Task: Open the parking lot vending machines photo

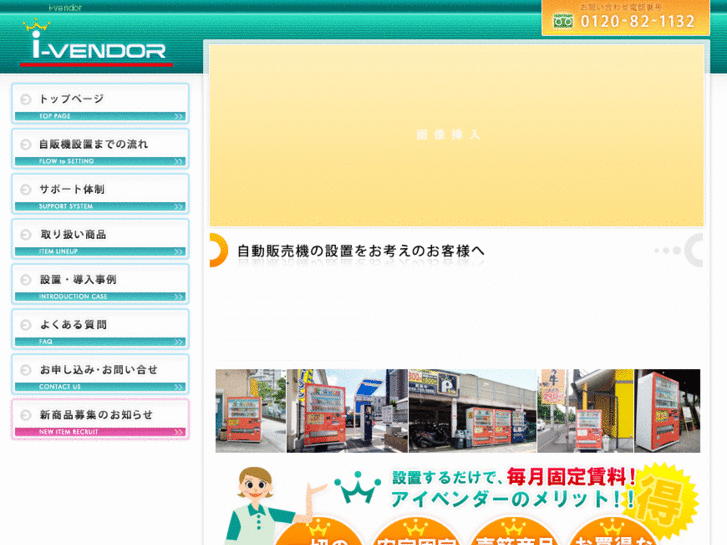Action: click(472, 410)
